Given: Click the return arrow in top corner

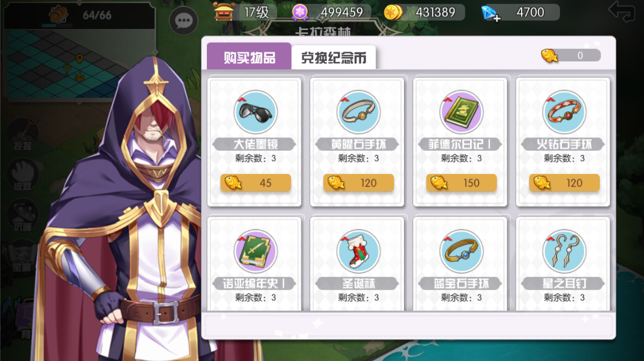Looking at the screenshot, I should (622, 12).
